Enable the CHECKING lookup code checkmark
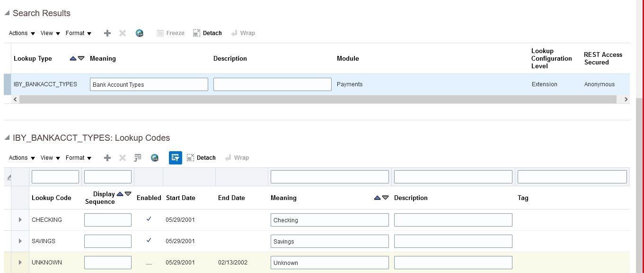644x273 pixels. 149,219
